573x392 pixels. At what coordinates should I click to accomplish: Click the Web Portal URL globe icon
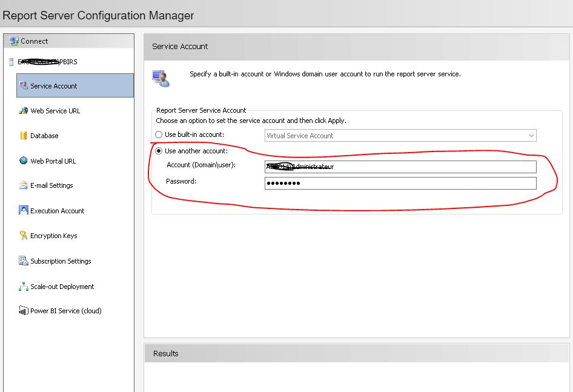(x=24, y=161)
